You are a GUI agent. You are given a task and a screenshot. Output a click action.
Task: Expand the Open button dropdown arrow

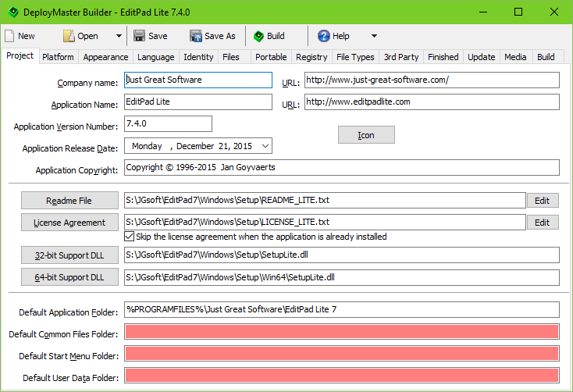point(119,36)
